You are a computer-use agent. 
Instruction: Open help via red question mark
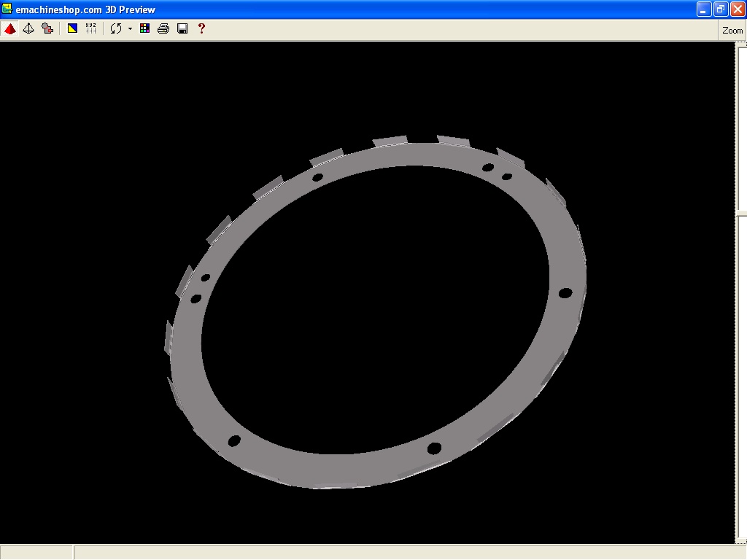[x=201, y=28]
